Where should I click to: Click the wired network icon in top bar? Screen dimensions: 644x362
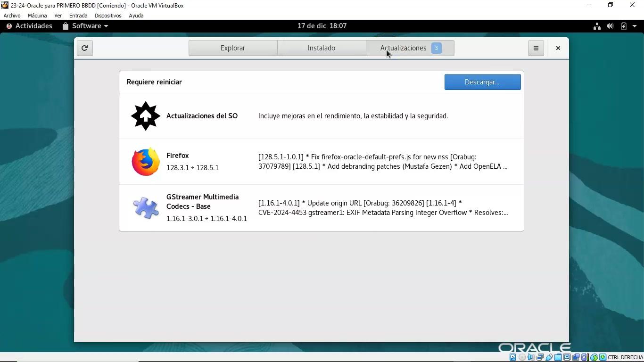coord(597,26)
